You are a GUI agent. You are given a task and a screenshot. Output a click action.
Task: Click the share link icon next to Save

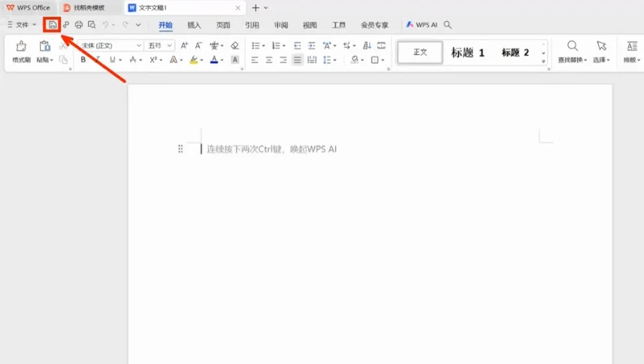tap(66, 25)
